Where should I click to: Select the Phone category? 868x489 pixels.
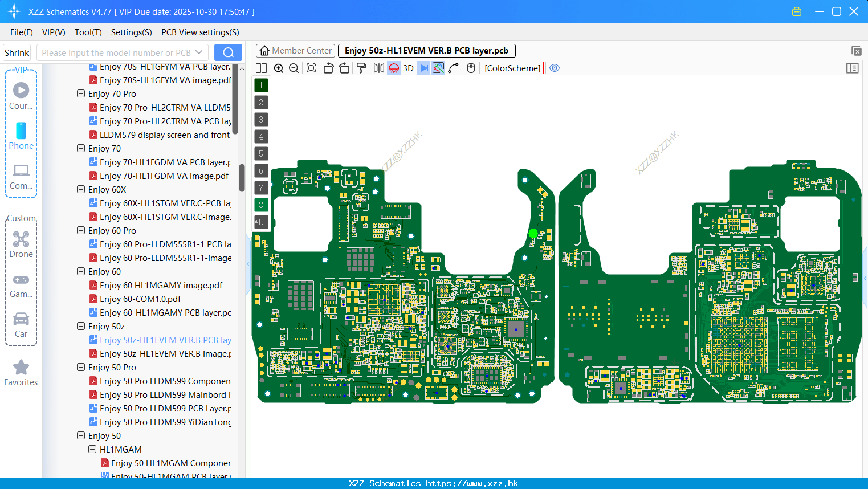click(x=21, y=136)
